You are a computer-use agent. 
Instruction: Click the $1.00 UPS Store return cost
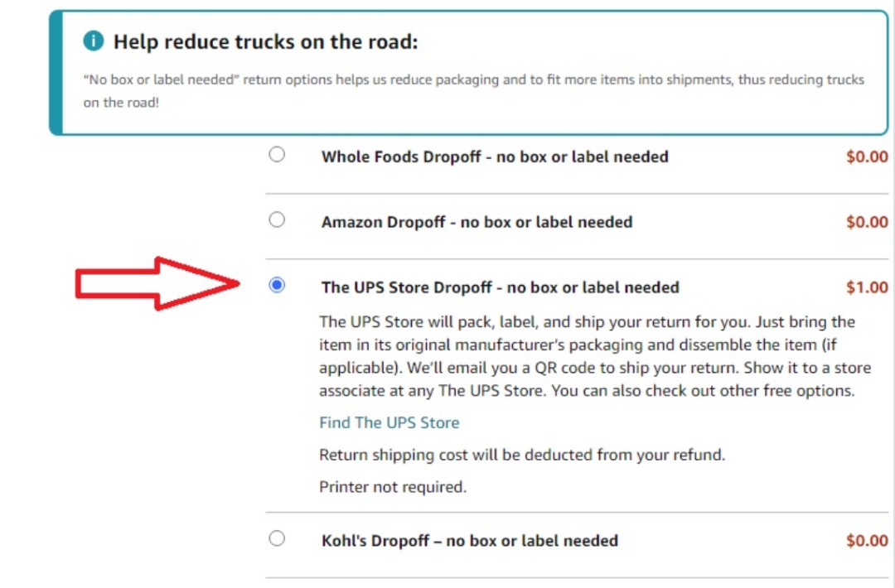pos(866,287)
